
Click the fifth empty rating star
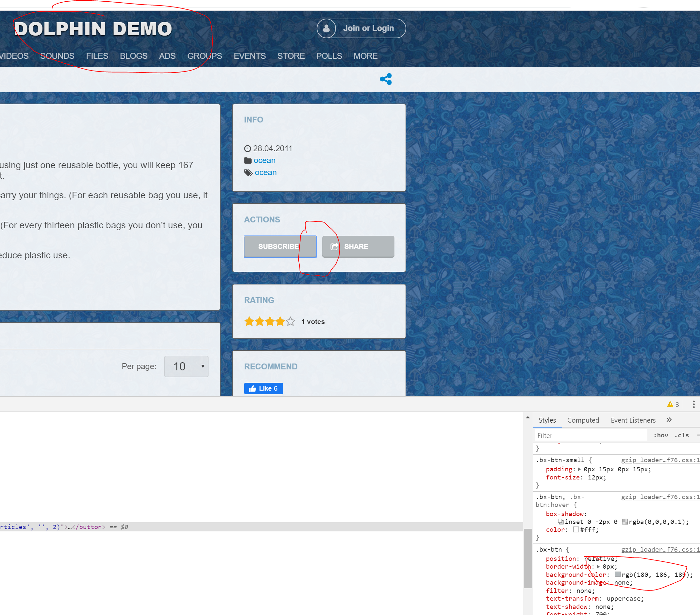pyautogui.click(x=291, y=321)
